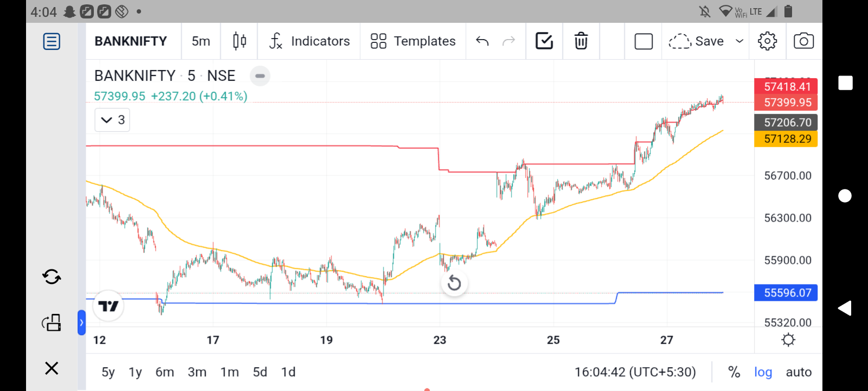Click the yellow 57128.29 price label
868x391 pixels.
[786, 139]
